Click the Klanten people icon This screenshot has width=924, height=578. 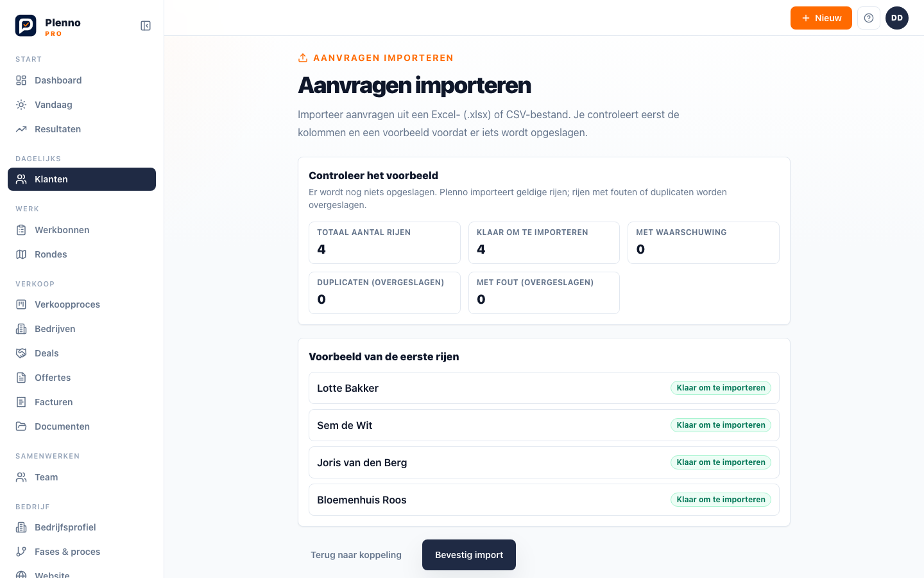coord(21,179)
